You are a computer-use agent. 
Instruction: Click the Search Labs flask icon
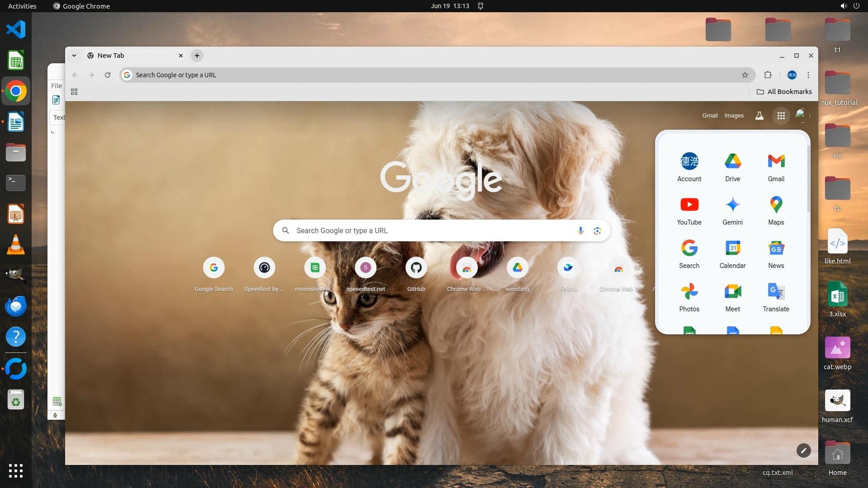[759, 116]
